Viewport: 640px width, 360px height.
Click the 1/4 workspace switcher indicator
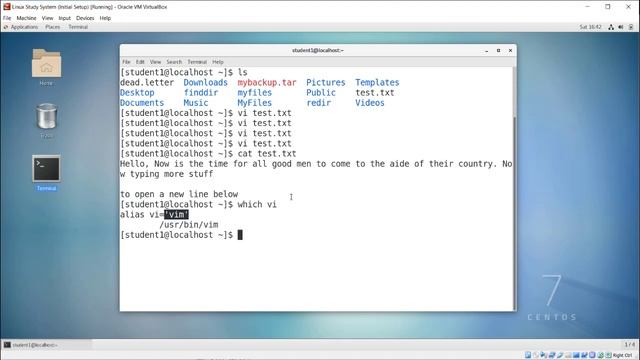click(x=630, y=345)
